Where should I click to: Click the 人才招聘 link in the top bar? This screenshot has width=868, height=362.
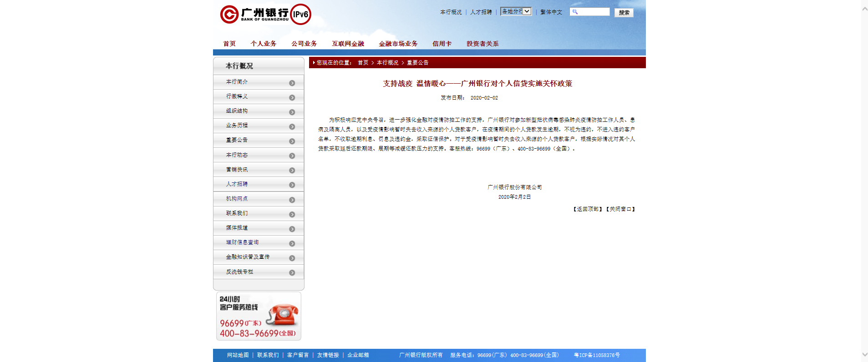pos(481,12)
